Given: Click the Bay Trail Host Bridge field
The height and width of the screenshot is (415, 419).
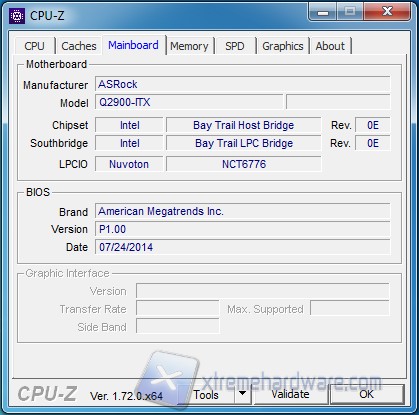Looking at the screenshot, I should 244,125.
